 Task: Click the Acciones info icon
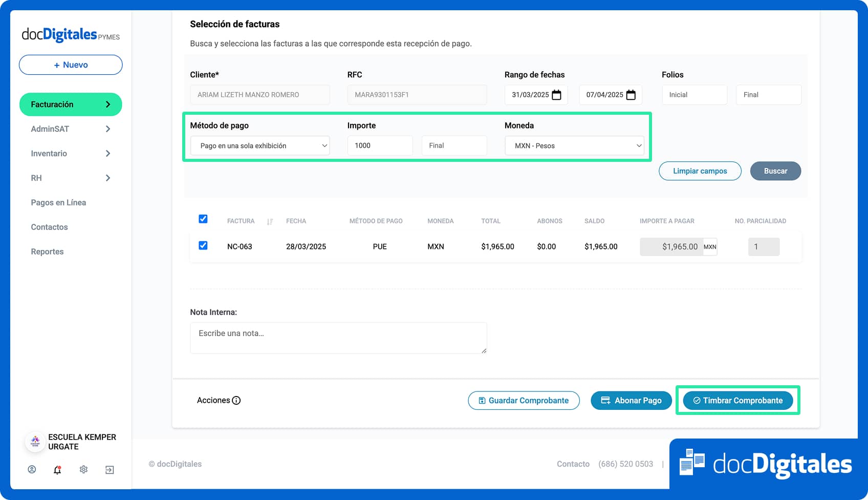click(236, 401)
